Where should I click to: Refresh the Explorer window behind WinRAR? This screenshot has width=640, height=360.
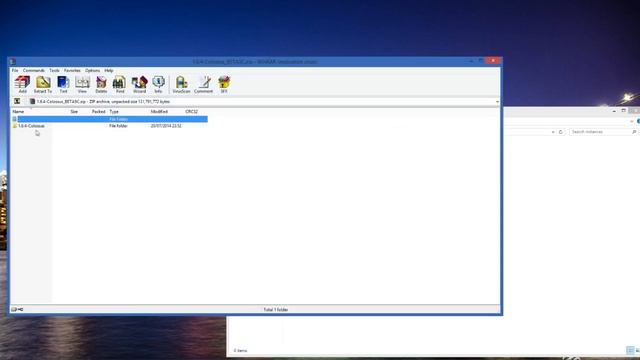tap(560, 132)
